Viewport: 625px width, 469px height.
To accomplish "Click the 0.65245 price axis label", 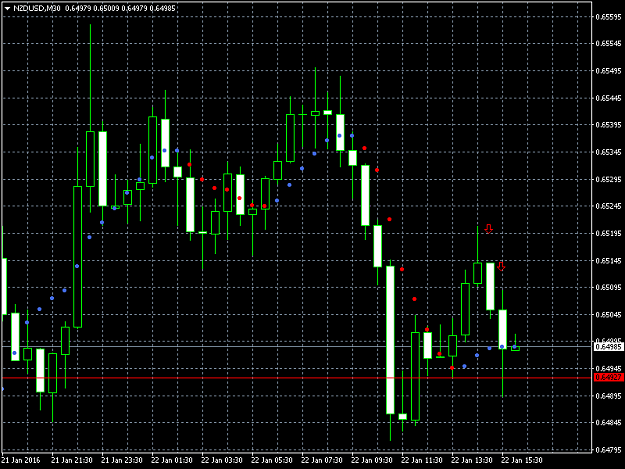I will [x=608, y=206].
